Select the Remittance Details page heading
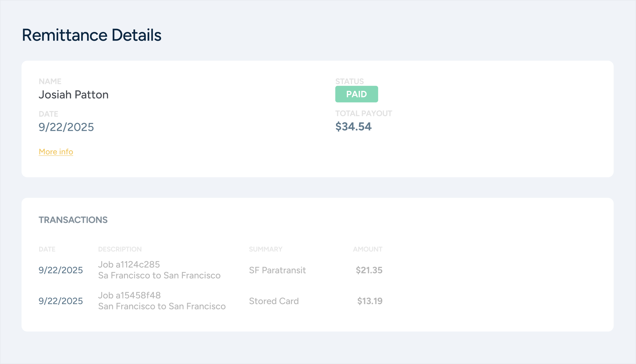636x364 pixels. (92, 35)
